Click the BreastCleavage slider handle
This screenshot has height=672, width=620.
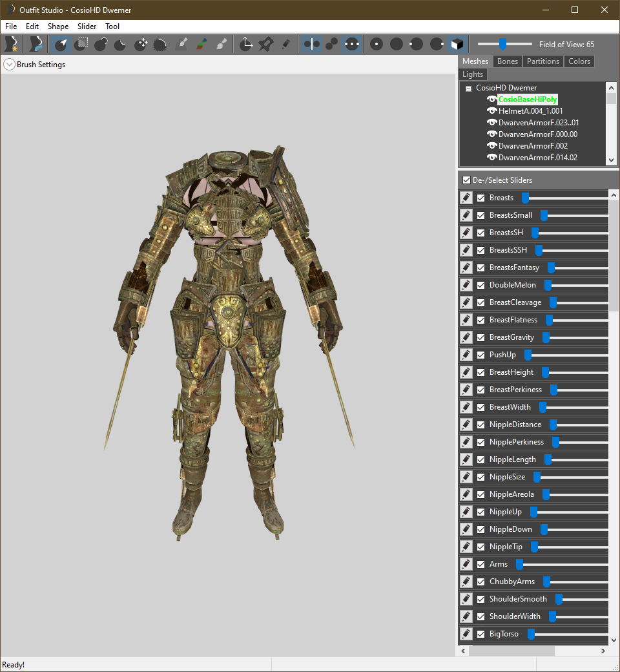tap(553, 302)
